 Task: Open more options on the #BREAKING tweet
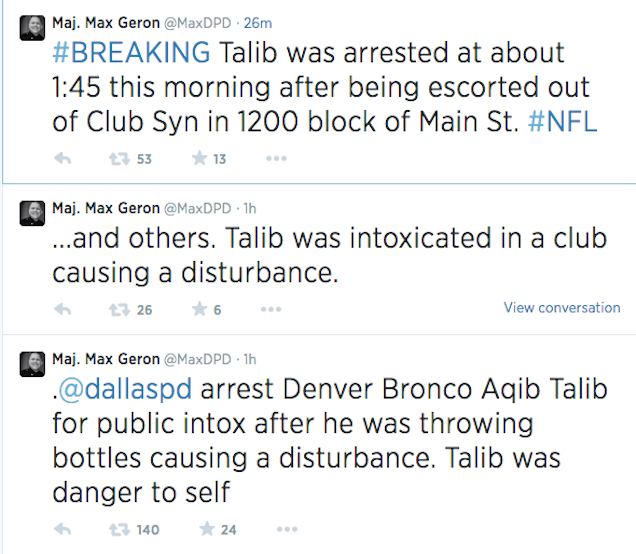(x=276, y=159)
